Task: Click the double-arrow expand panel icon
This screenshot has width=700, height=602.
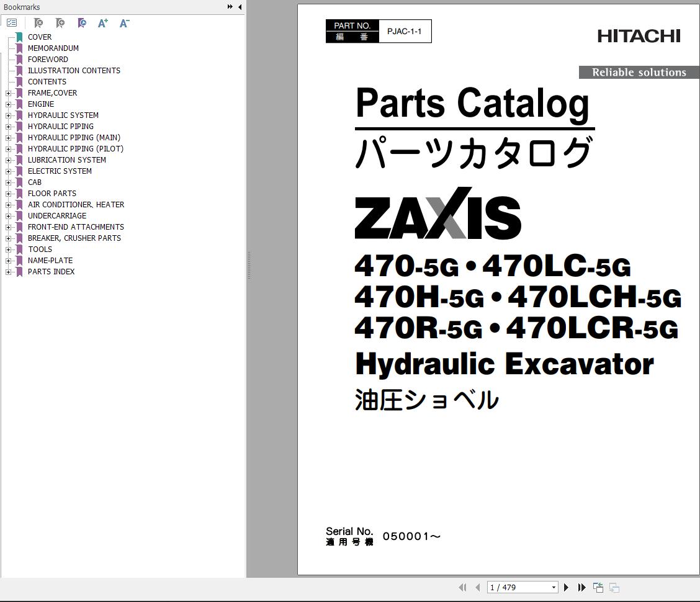Action: pos(230,7)
